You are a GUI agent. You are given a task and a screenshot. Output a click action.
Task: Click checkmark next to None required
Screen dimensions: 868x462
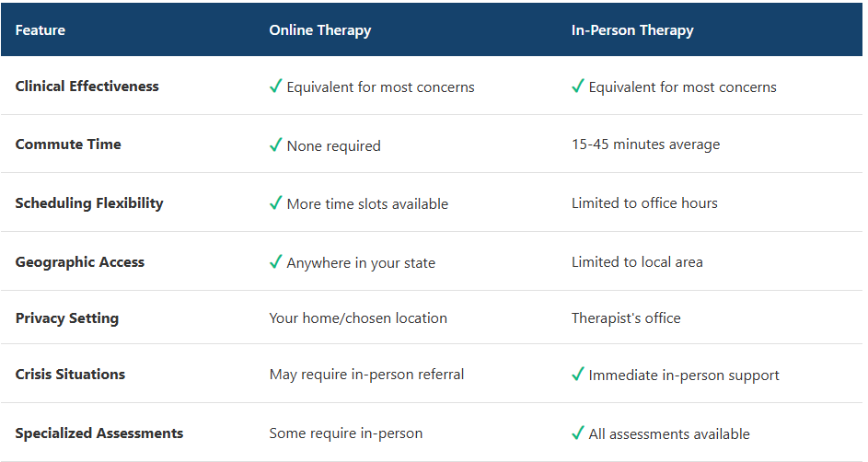click(275, 144)
